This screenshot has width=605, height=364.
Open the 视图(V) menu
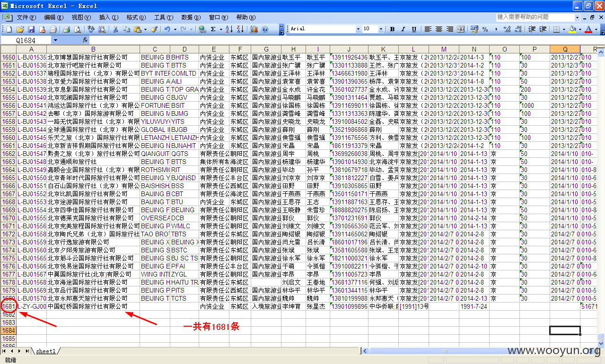(81, 17)
